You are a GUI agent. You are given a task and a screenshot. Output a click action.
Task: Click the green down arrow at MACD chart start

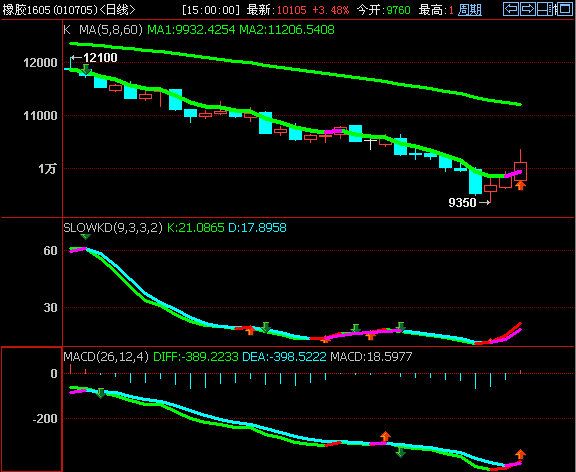101,393
